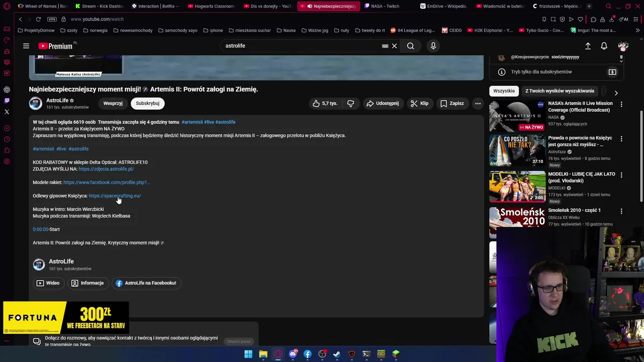
Task: Click the search magnifier button
Action: (x=411, y=46)
